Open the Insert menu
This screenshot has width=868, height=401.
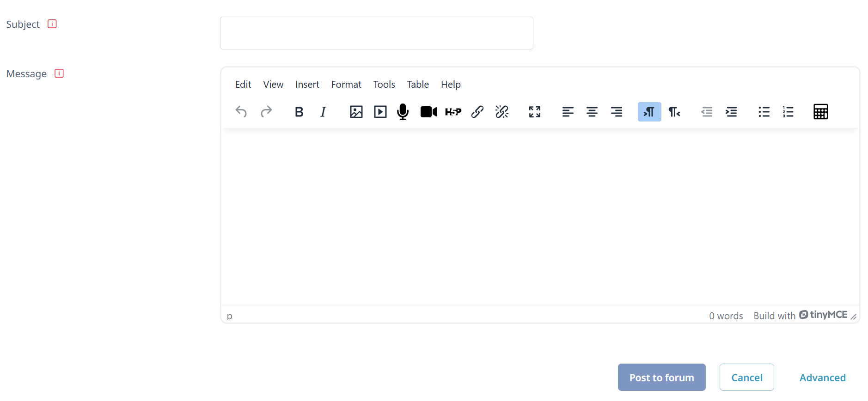[307, 85]
